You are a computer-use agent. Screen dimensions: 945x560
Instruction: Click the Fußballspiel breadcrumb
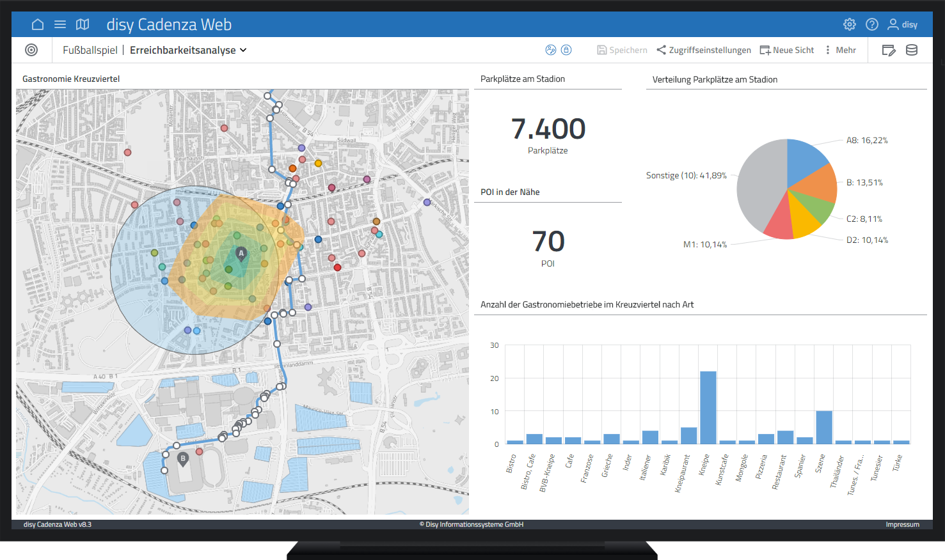pos(90,50)
